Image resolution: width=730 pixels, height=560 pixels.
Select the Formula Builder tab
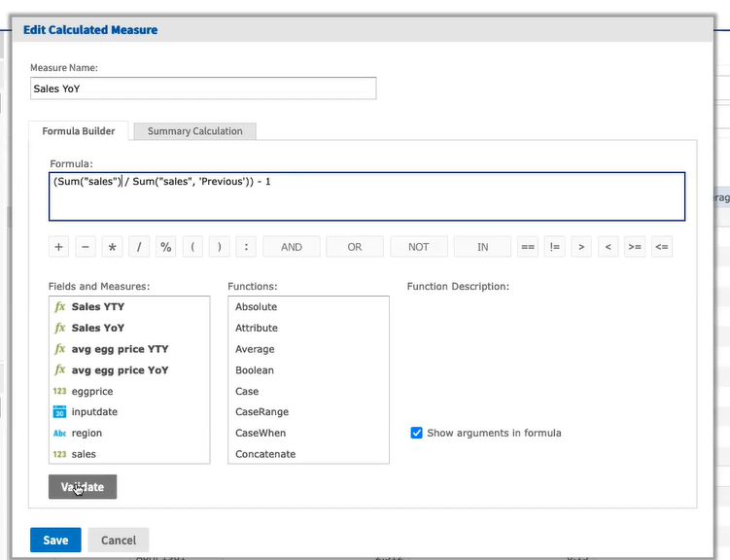(78, 131)
